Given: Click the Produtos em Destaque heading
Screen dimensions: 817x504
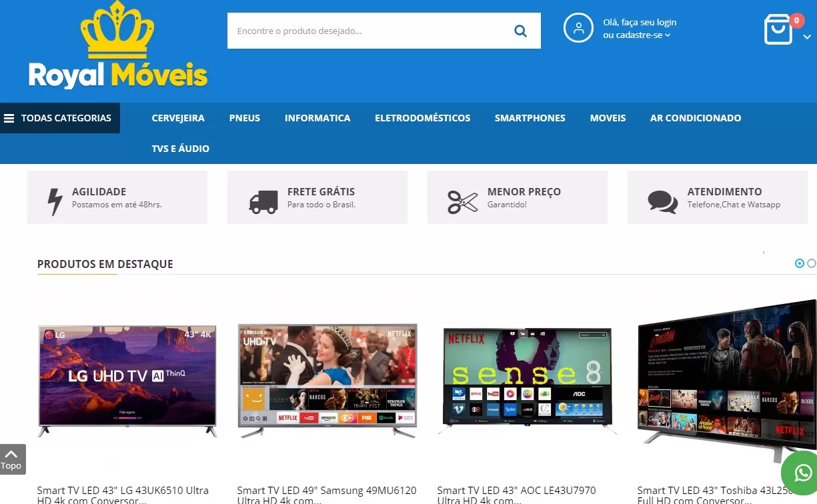Looking at the screenshot, I should [105, 264].
